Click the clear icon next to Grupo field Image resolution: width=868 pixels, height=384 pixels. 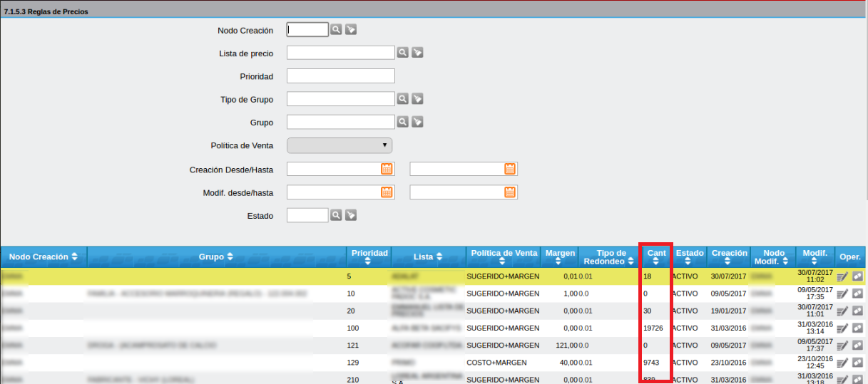417,122
